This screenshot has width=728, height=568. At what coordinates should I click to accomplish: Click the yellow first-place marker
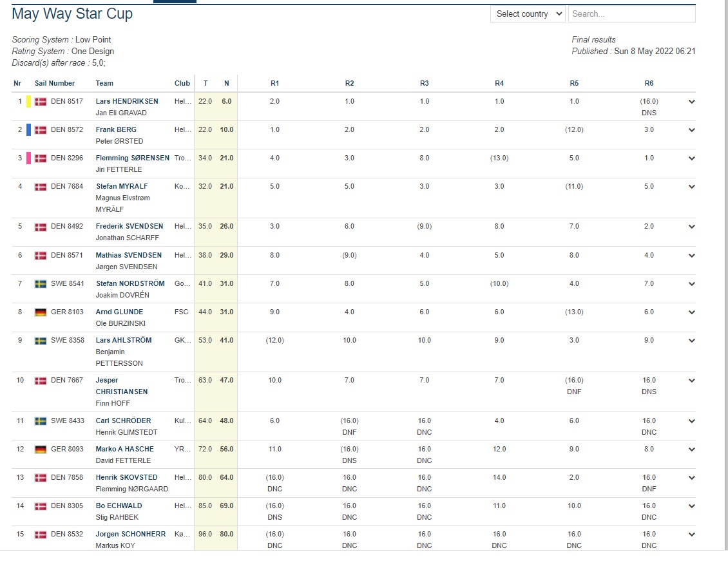point(28,102)
